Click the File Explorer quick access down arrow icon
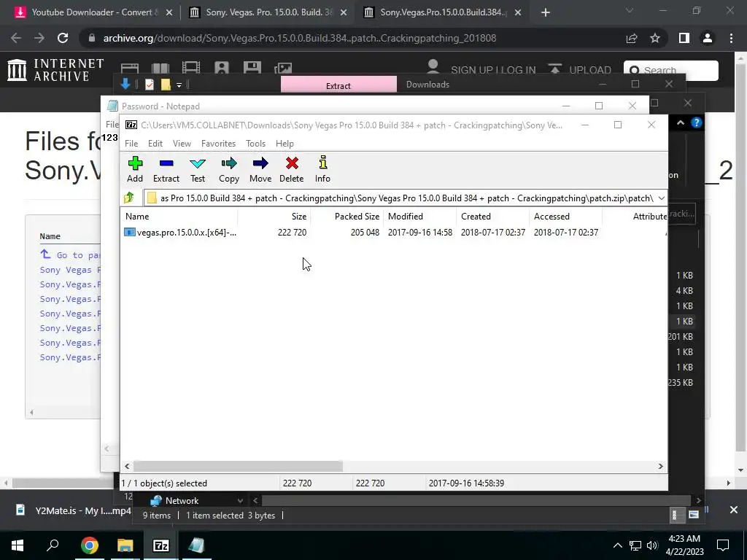 pyautogui.click(x=125, y=85)
